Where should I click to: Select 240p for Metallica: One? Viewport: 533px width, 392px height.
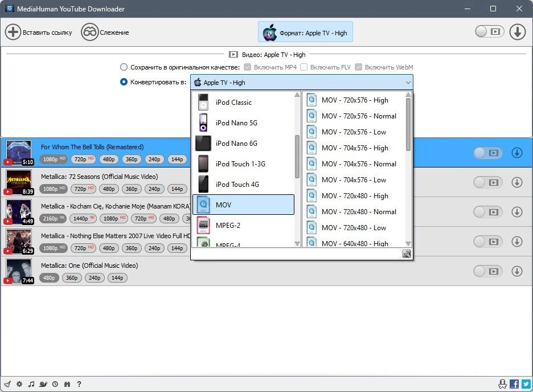tap(95, 278)
